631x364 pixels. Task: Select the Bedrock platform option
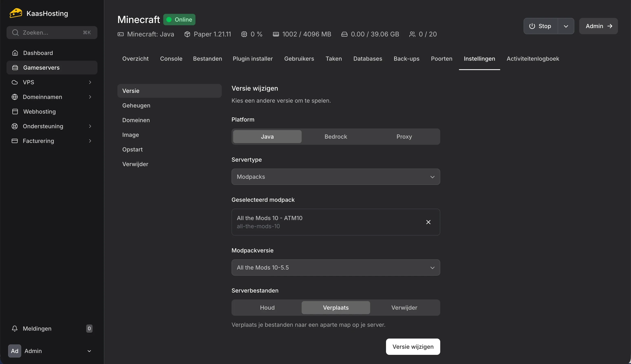[335, 136]
